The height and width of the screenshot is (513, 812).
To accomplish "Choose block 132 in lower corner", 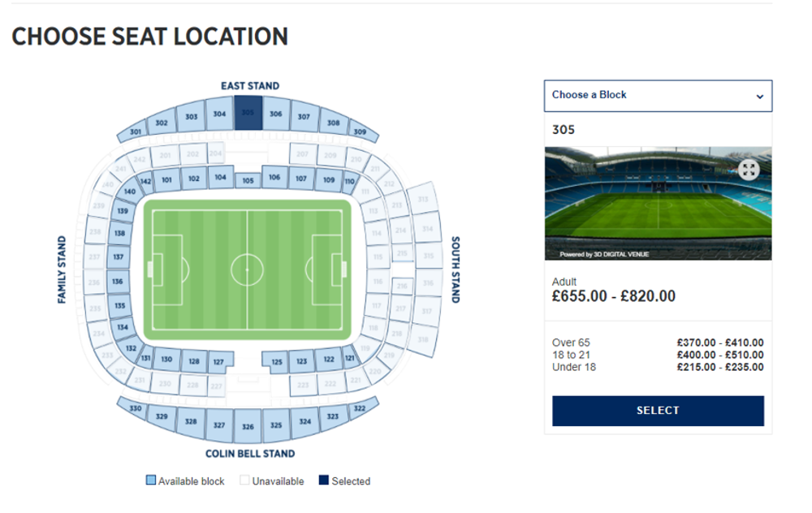I will pos(132,348).
